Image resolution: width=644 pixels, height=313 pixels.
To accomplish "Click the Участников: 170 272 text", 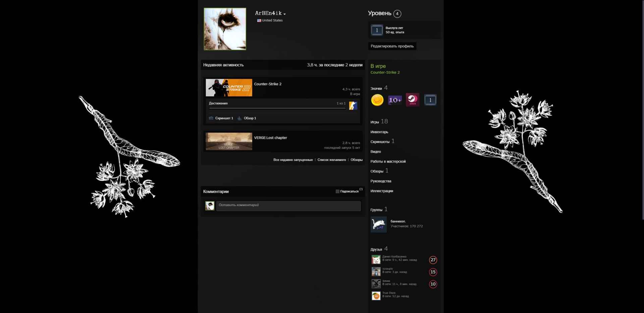I will pos(407,226).
